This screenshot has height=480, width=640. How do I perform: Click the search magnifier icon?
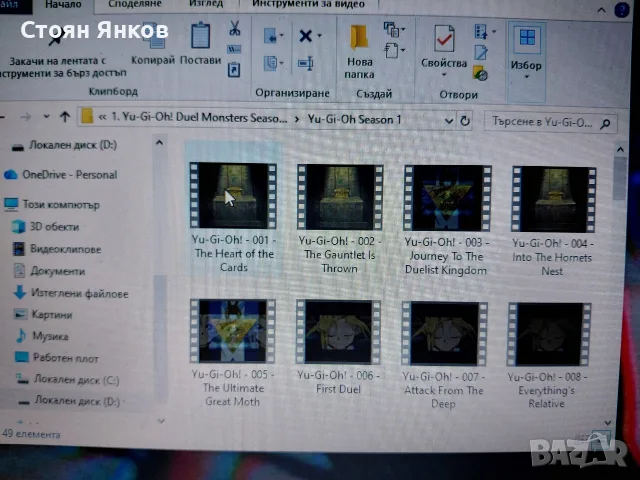pos(605,123)
